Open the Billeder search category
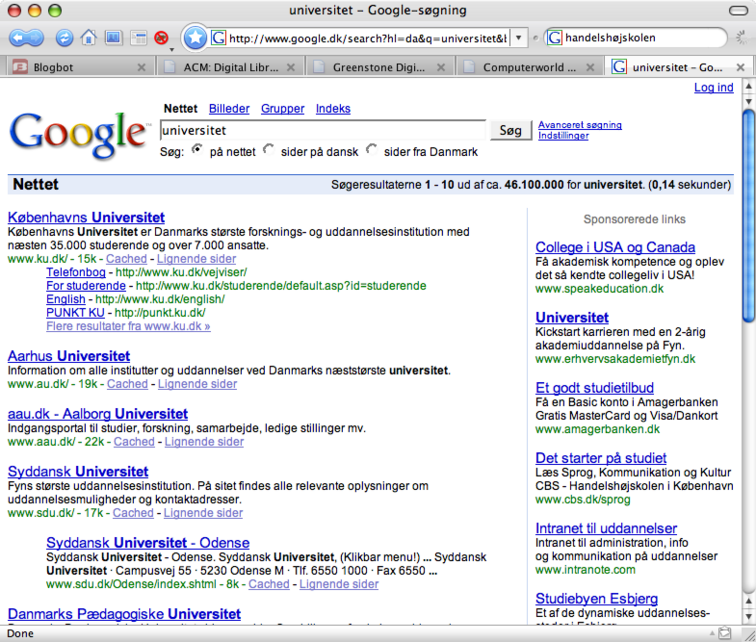756x642 pixels. 229,109
